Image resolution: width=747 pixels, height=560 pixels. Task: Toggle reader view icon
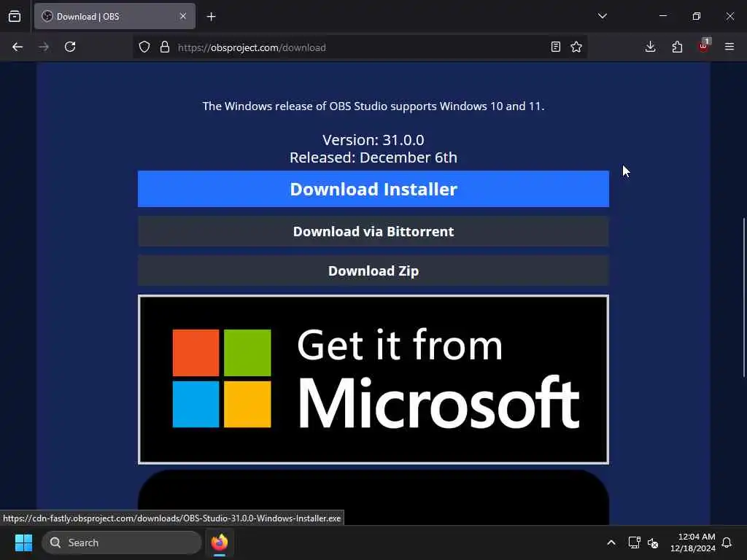click(x=555, y=47)
